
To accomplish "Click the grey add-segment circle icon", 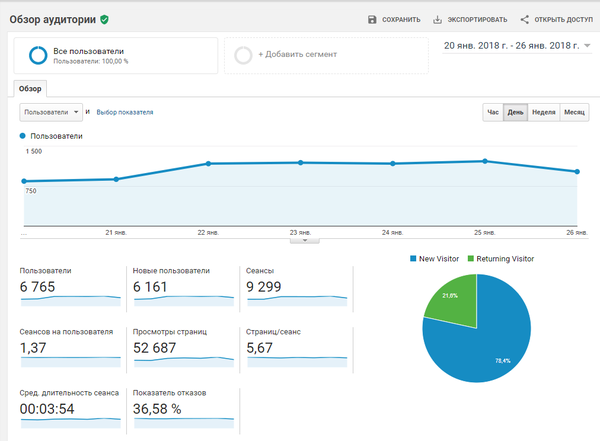I will coord(243,55).
